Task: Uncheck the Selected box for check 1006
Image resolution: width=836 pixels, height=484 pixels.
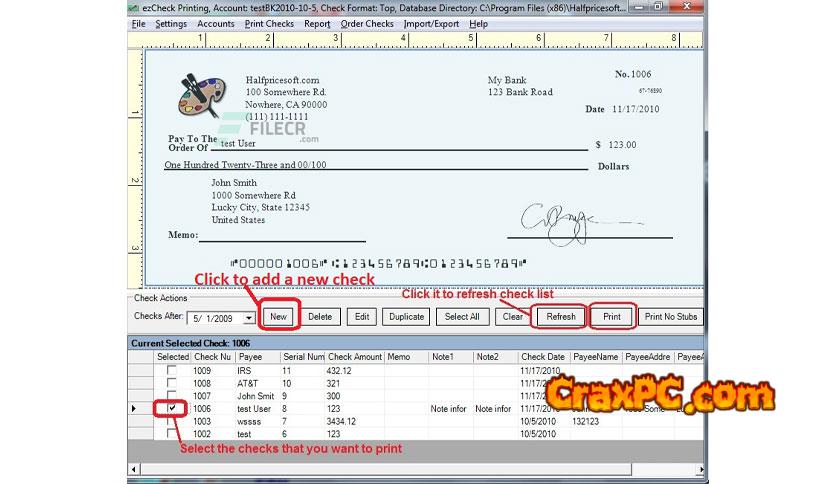Action: point(171,409)
